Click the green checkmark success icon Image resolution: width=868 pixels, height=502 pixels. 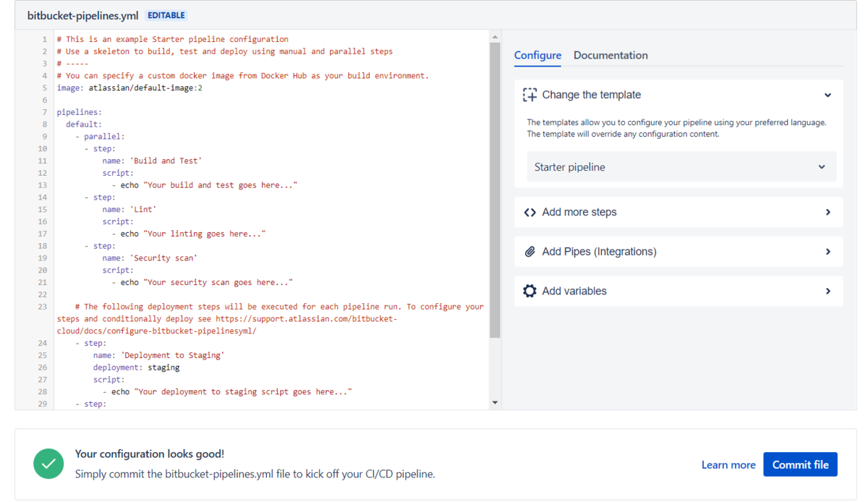(x=48, y=464)
